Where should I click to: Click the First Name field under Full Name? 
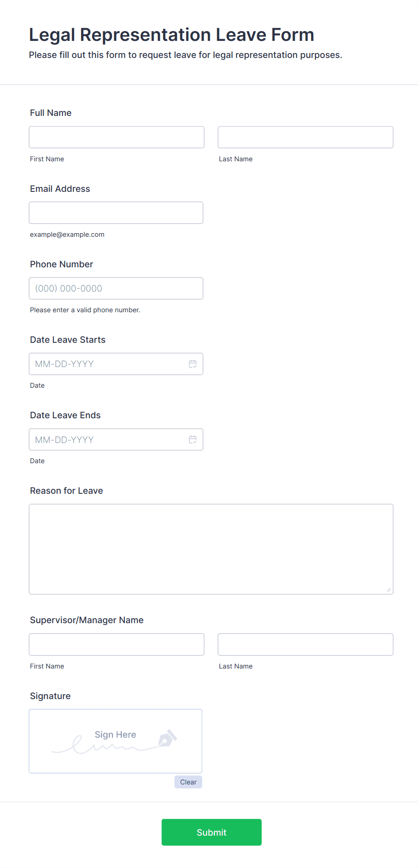116,137
